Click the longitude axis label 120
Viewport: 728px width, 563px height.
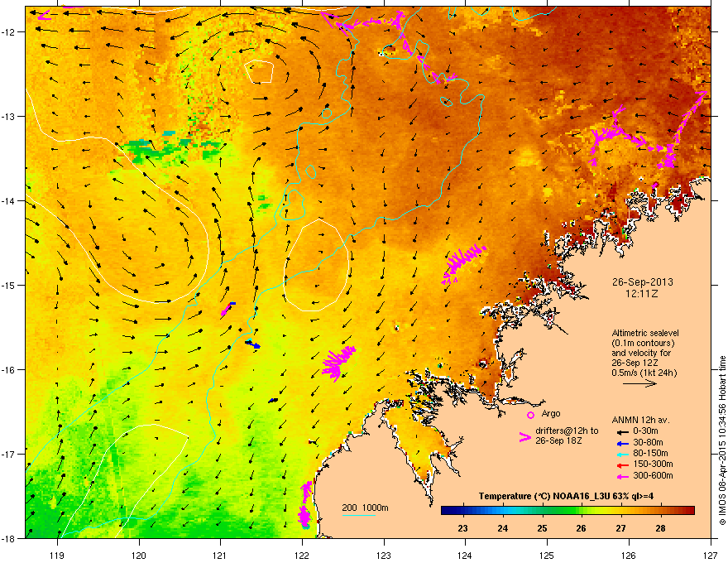point(139,555)
